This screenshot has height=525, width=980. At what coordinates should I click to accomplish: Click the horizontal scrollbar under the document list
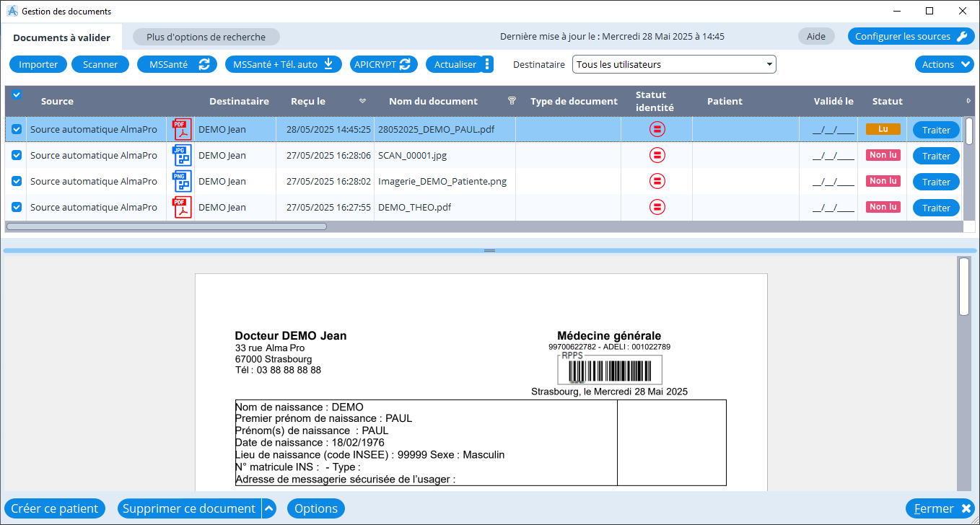[x=166, y=226]
